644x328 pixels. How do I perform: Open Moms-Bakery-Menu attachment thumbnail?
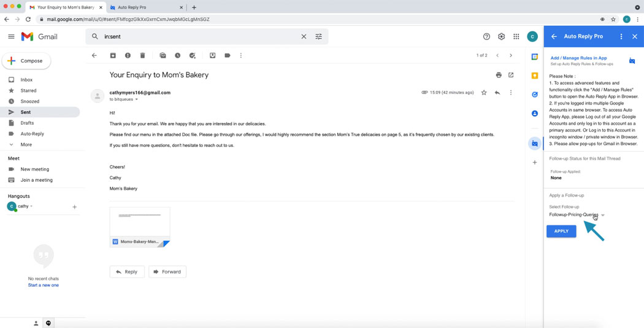pyautogui.click(x=140, y=227)
